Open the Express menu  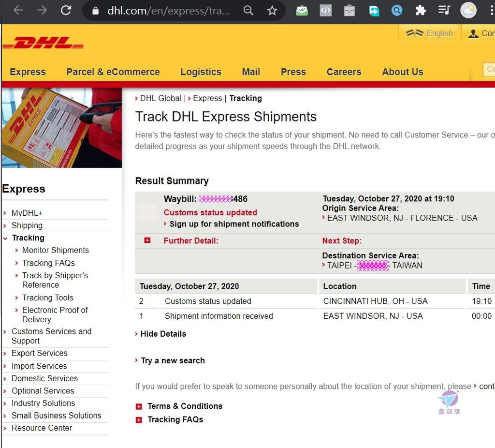pyautogui.click(x=28, y=72)
